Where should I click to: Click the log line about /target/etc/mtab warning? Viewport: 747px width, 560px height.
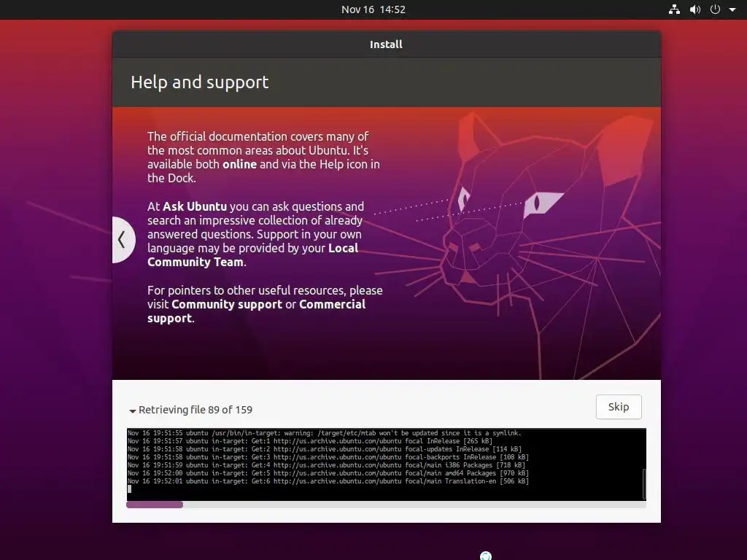(325, 433)
